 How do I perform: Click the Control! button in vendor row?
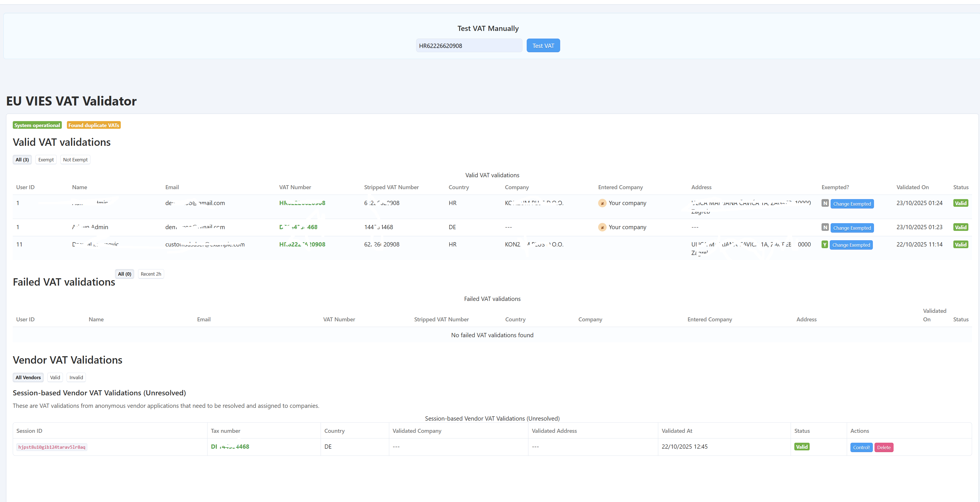coord(861,448)
